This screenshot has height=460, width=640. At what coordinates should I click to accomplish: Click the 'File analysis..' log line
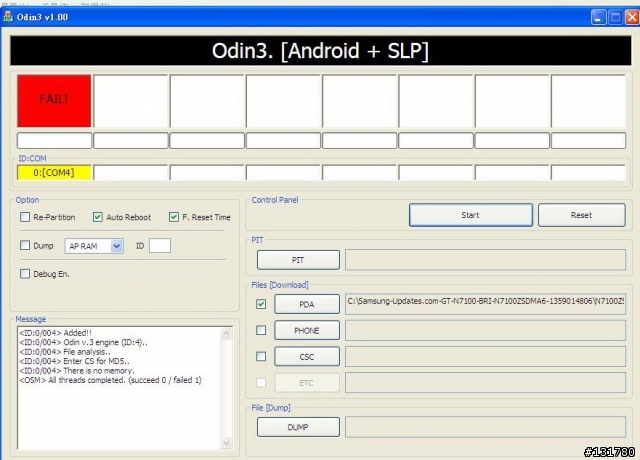[x=64, y=352]
